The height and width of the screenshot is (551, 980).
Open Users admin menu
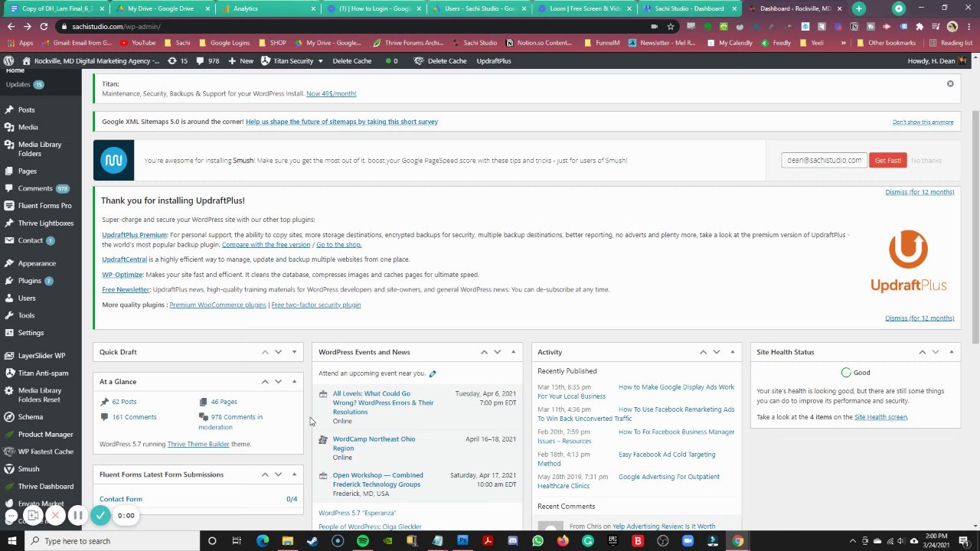[27, 298]
